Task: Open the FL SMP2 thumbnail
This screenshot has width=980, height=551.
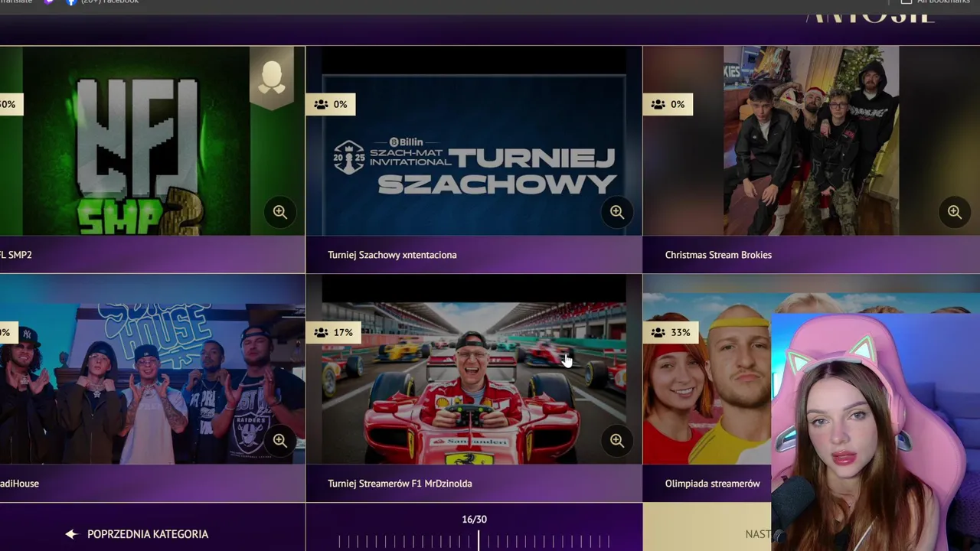Action: coord(152,141)
